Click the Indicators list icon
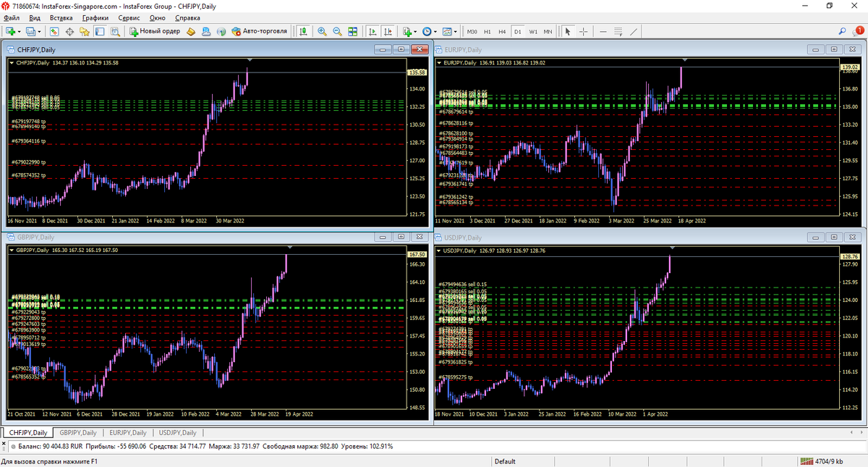Viewport: 868px width, 467px height. click(x=407, y=31)
